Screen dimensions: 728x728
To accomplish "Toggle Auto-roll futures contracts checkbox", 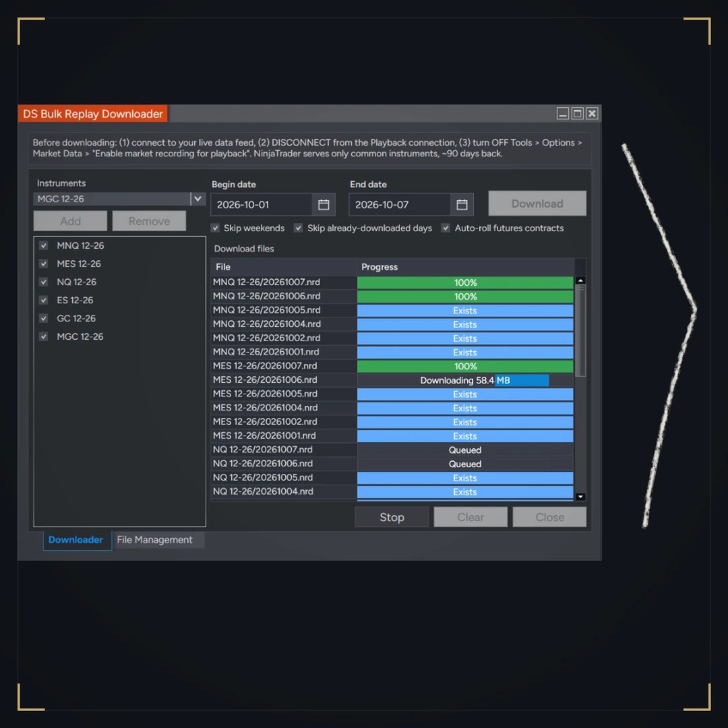I will 446,228.
